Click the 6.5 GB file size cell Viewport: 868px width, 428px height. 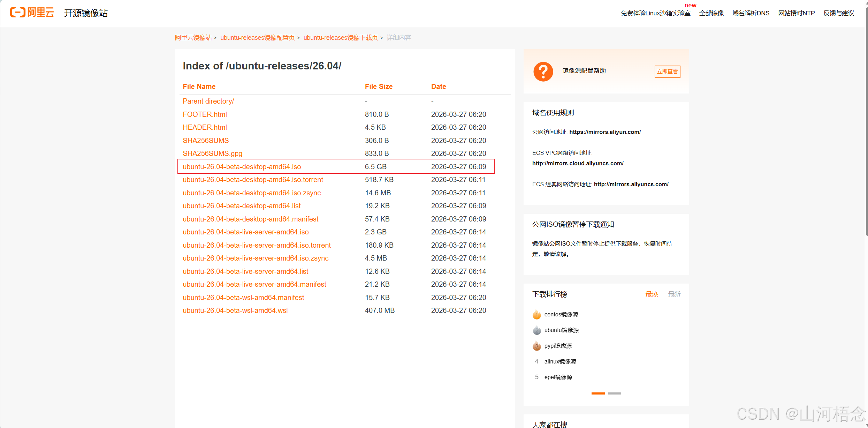pyautogui.click(x=375, y=167)
